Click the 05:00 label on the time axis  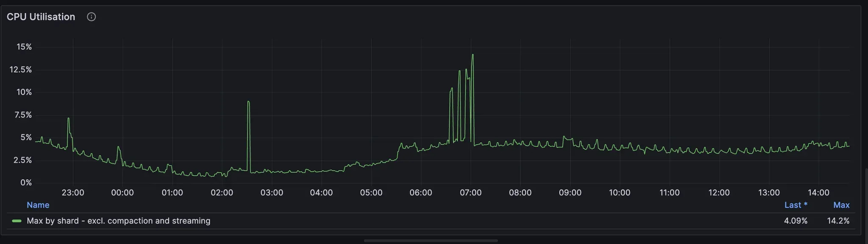(x=371, y=193)
